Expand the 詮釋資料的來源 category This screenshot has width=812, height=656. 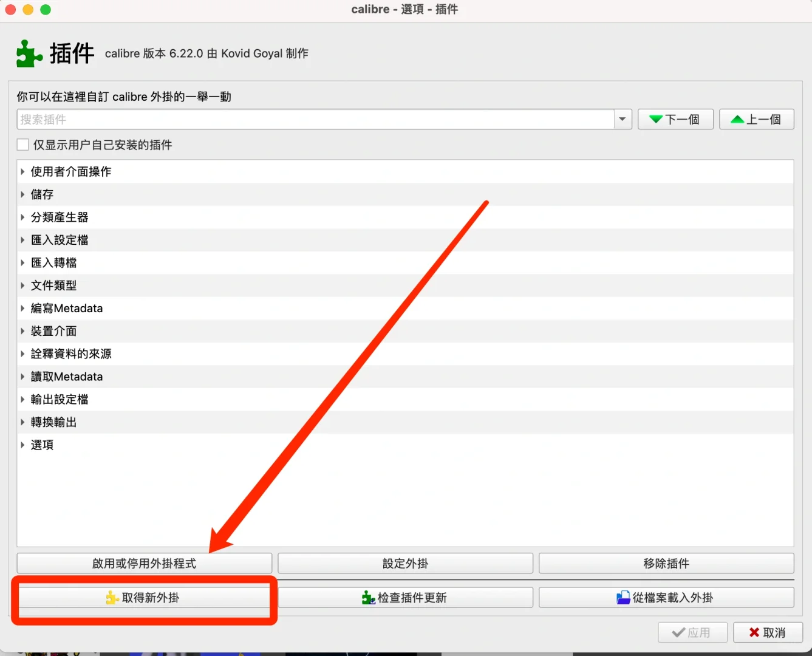pos(22,354)
